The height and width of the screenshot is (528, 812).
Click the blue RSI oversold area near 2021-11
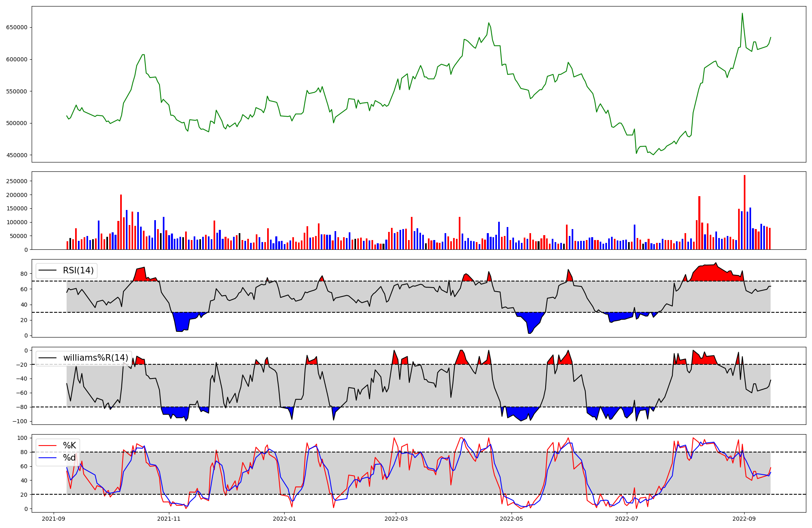[x=182, y=321]
